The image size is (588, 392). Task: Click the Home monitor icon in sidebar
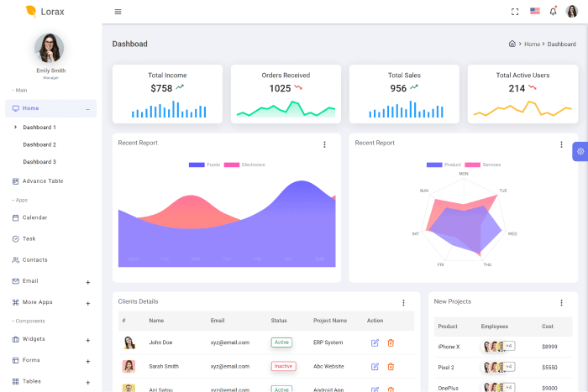(x=15, y=108)
